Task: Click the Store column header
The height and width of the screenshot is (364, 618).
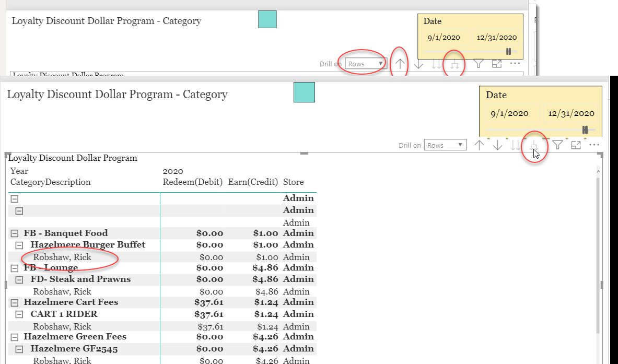Action: click(293, 182)
